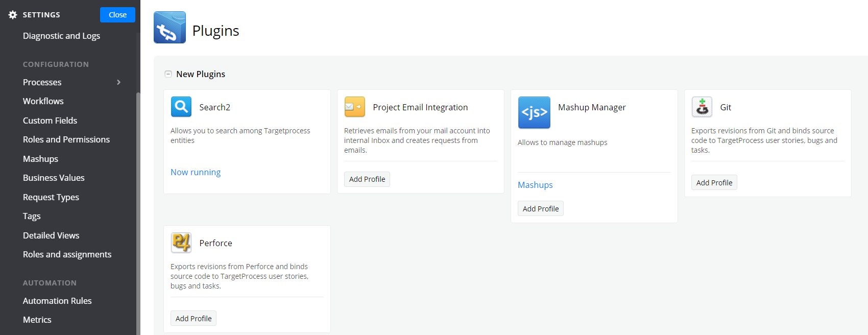Image resolution: width=868 pixels, height=335 pixels.
Task: Expand the Processes submenu arrow
Action: (x=119, y=82)
